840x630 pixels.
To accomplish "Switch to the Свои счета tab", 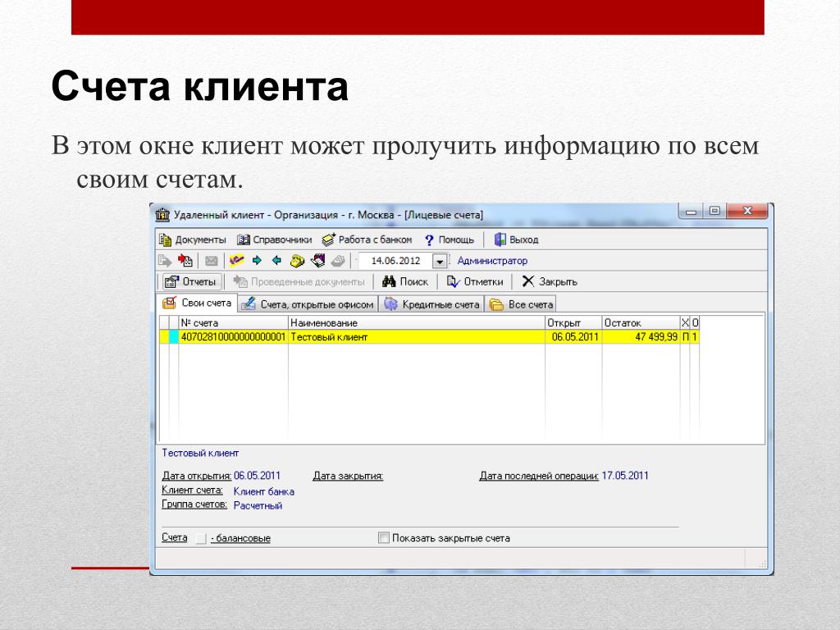I will coord(197,304).
